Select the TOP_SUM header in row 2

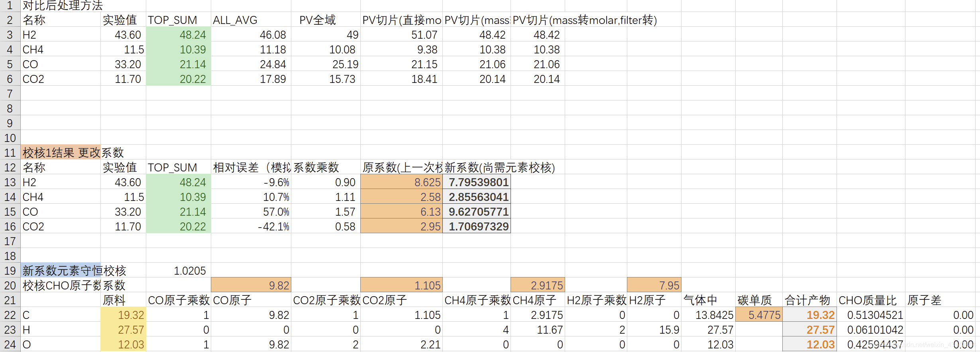tap(179, 20)
